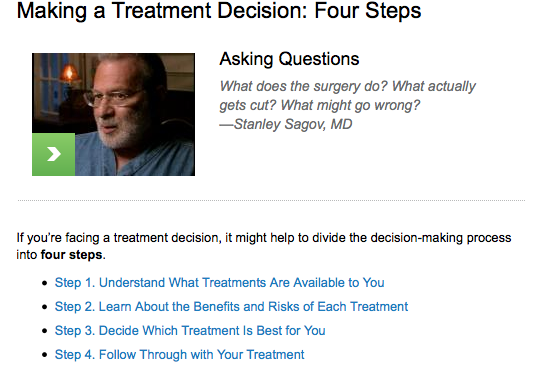
Task: Click the bullet point beside Step 1
Action: coord(45,283)
